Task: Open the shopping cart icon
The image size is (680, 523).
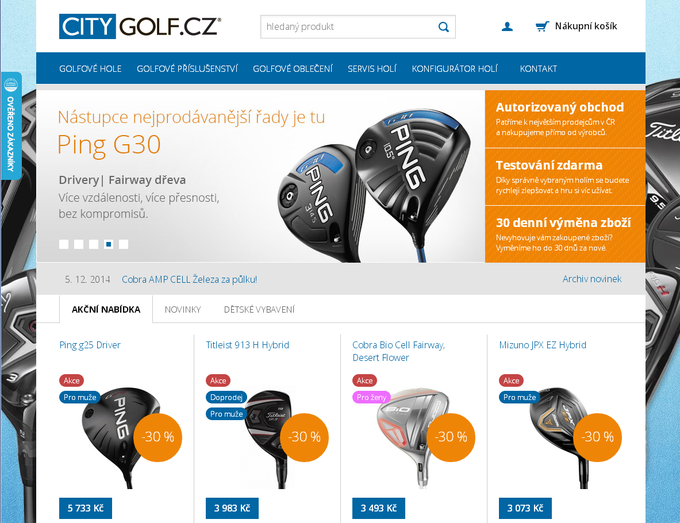Action: coord(542,27)
